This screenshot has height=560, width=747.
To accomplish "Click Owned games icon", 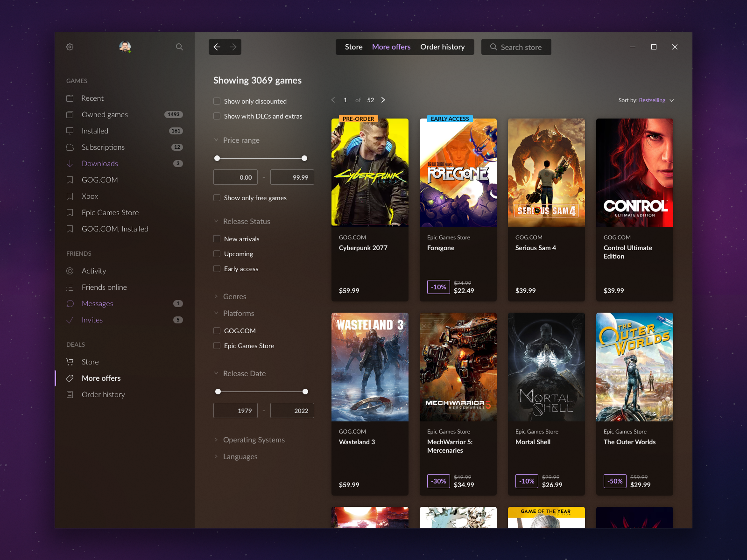I will pyautogui.click(x=70, y=114).
